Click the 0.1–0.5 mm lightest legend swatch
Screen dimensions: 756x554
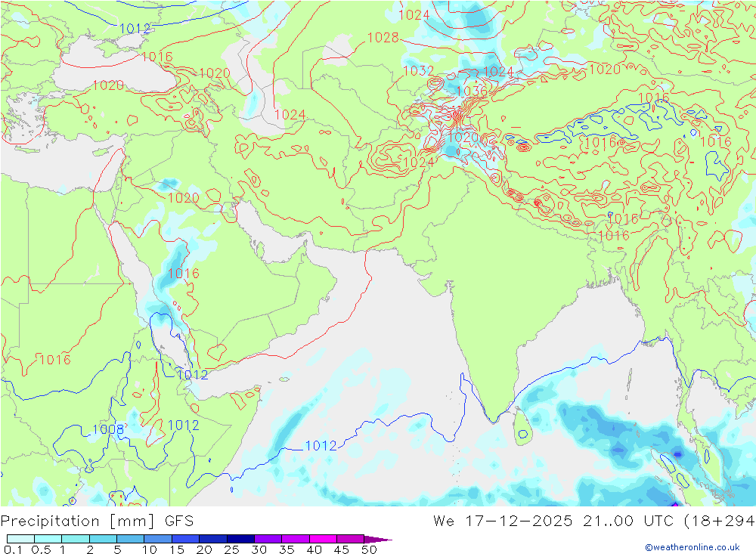(x=20, y=539)
